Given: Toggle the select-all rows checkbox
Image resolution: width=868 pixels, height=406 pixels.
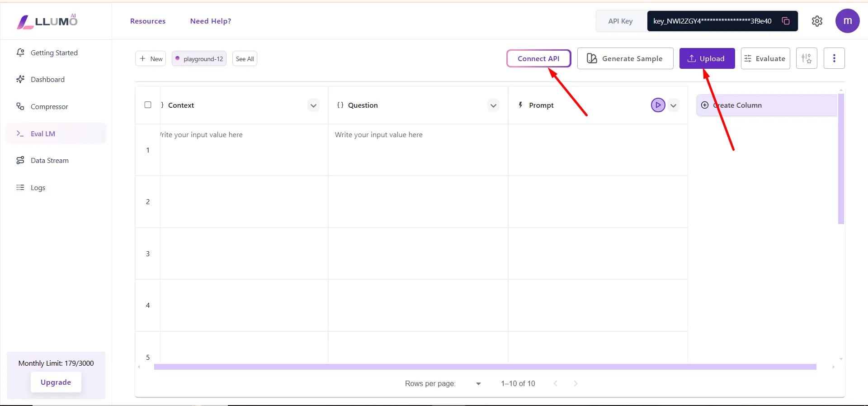Looking at the screenshot, I should (x=148, y=105).
